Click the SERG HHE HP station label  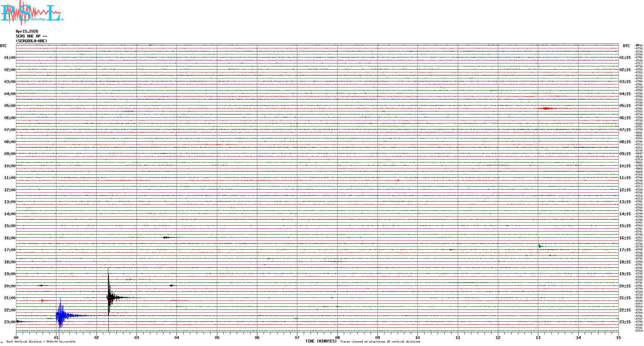click(x=31, y=36)
